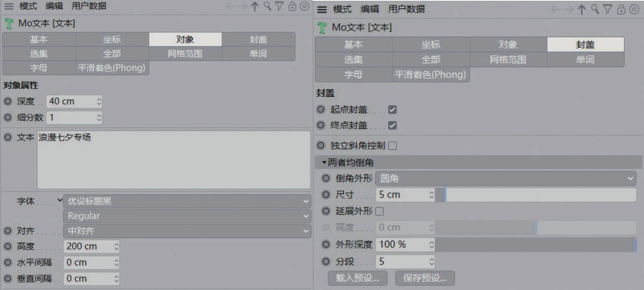Click the keyframe dot beside 细分数
This screenshot has width=644, height=290.
8,118
